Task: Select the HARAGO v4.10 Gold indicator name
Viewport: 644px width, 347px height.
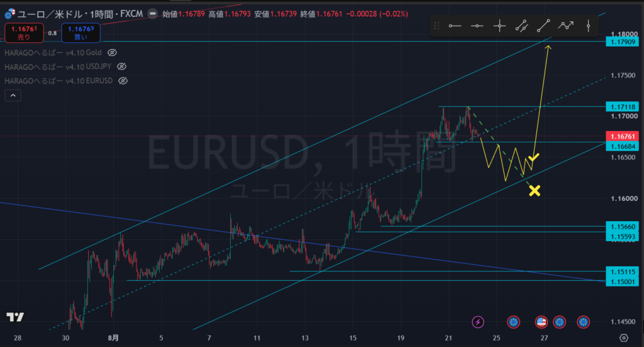Action: click(53, 53)
